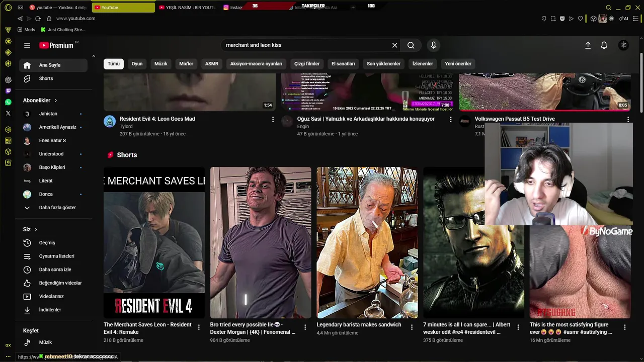Take a snapshot with the browser toolbar
644x362 pixels.
(553, 19)
